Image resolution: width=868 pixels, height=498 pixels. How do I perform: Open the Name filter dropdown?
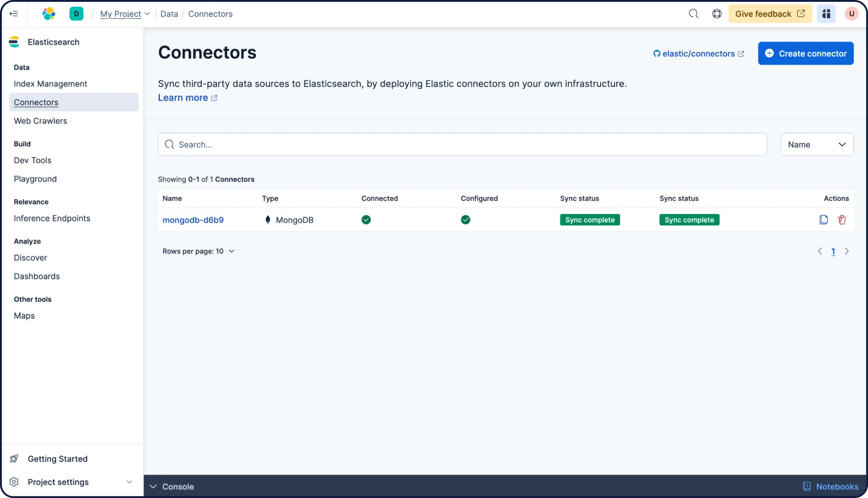tap(817, 145)
